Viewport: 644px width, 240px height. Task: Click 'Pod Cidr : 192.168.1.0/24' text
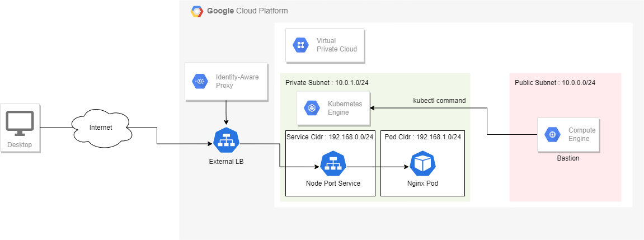[422, 137]
